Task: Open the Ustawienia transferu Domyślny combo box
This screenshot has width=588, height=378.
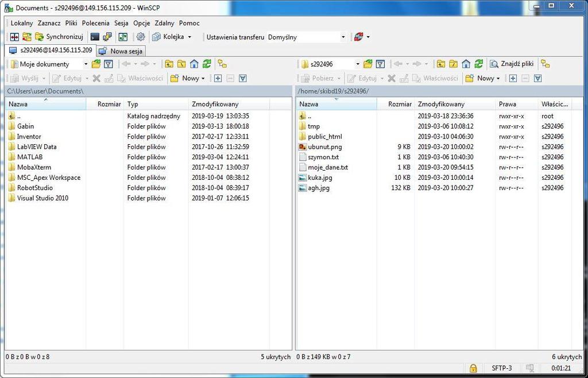Action: (307, 37)
